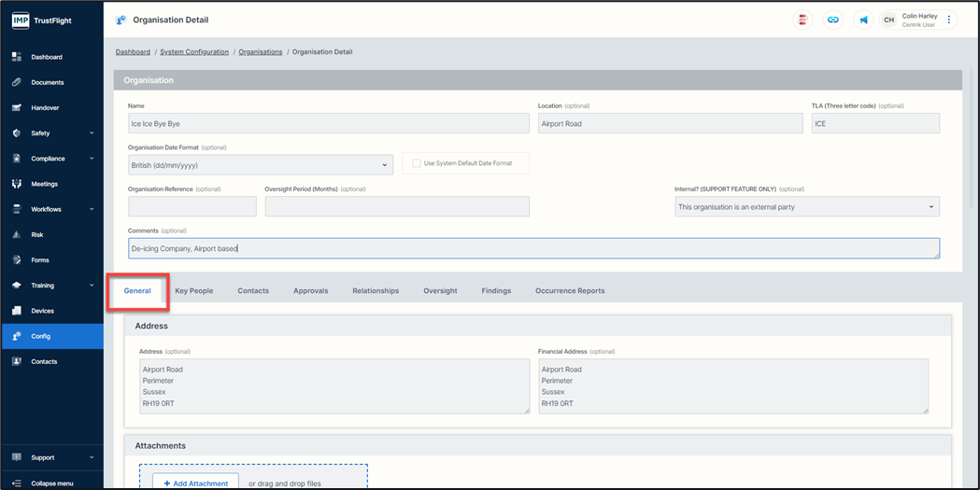Go to System Configuration breadcrumb link
Screen dimensions: 980x490
click(194, 52)
